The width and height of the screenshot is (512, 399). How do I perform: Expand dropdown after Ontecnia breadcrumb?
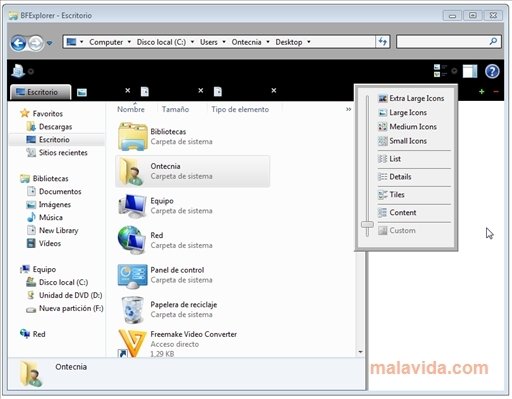click(268, 42)
